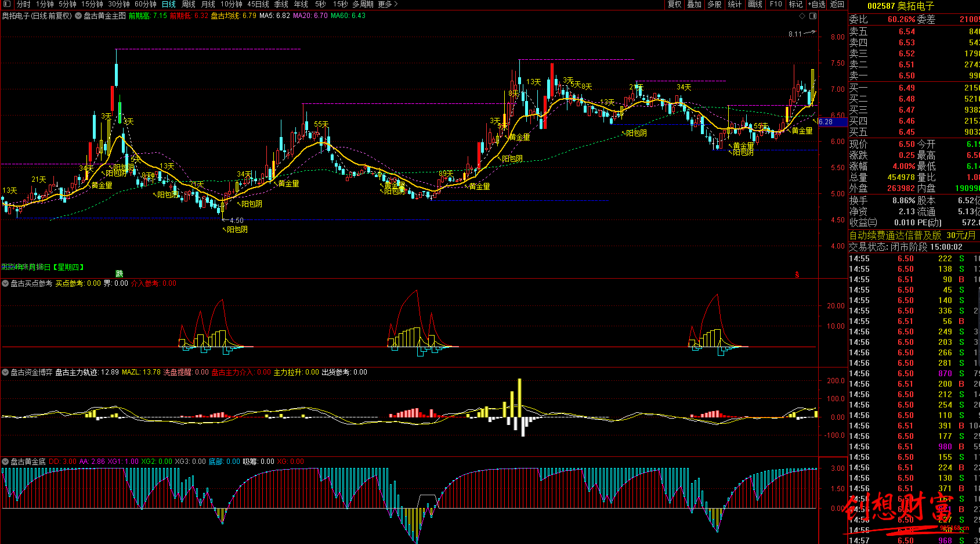The width and height of the screenshot is (980, 544).
Task: Expand the 盘古买点参考 indicator menu
Action: [5, 283]
